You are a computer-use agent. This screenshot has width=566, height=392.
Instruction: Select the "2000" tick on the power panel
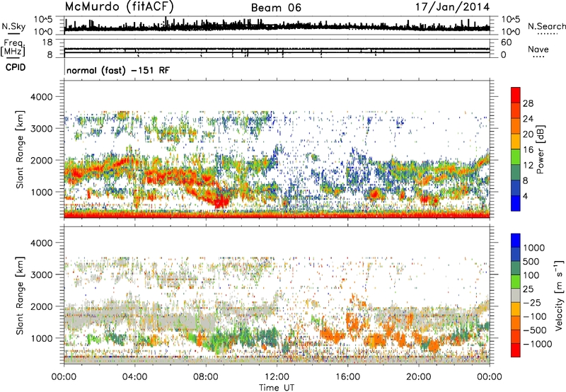[x=41, y=160]
